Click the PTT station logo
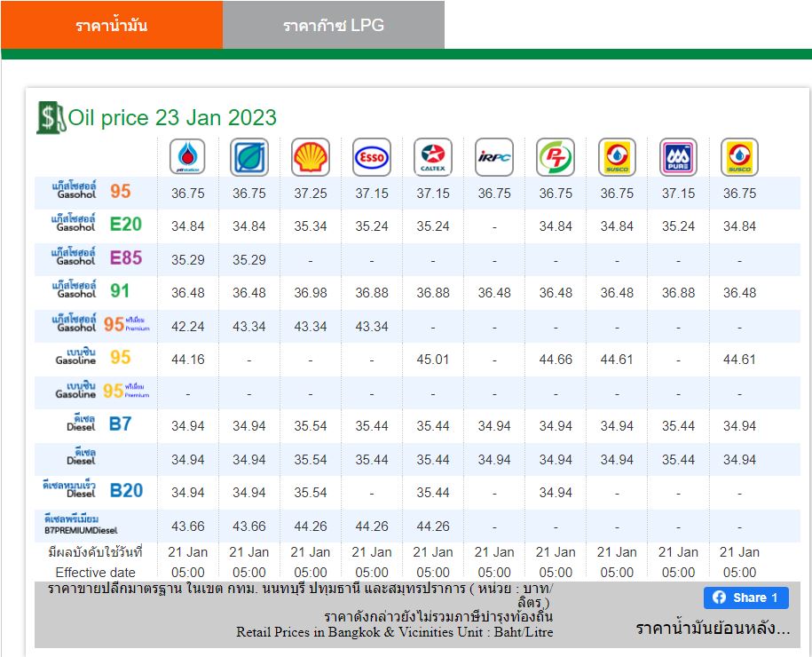This screenshot has width=812, height=657. click(187, 157)
